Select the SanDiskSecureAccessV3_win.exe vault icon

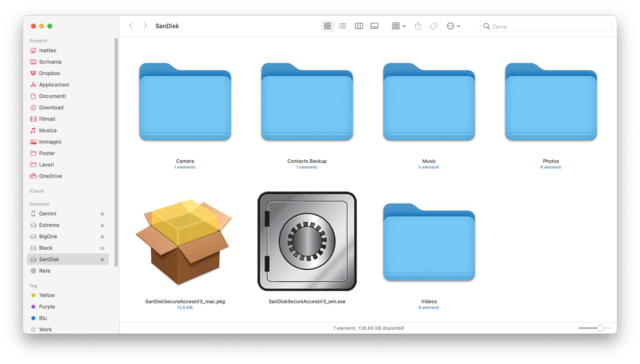point(307,241)
